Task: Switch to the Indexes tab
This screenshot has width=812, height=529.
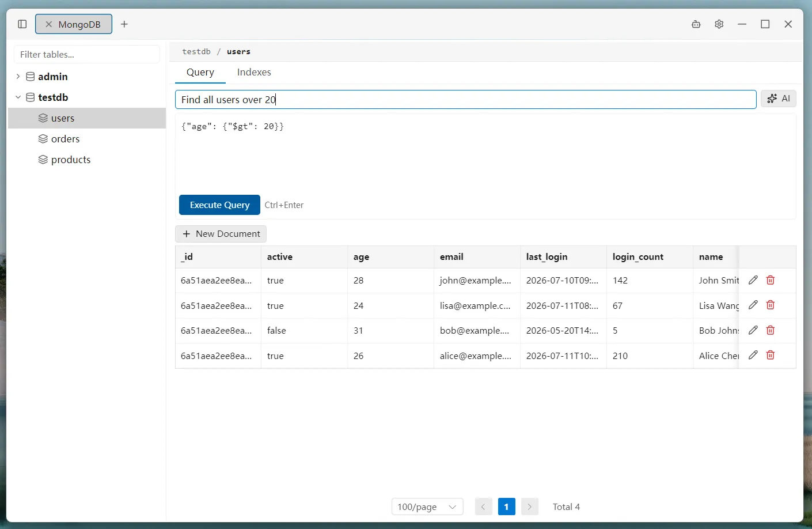Action: click(x=254, y=72)
